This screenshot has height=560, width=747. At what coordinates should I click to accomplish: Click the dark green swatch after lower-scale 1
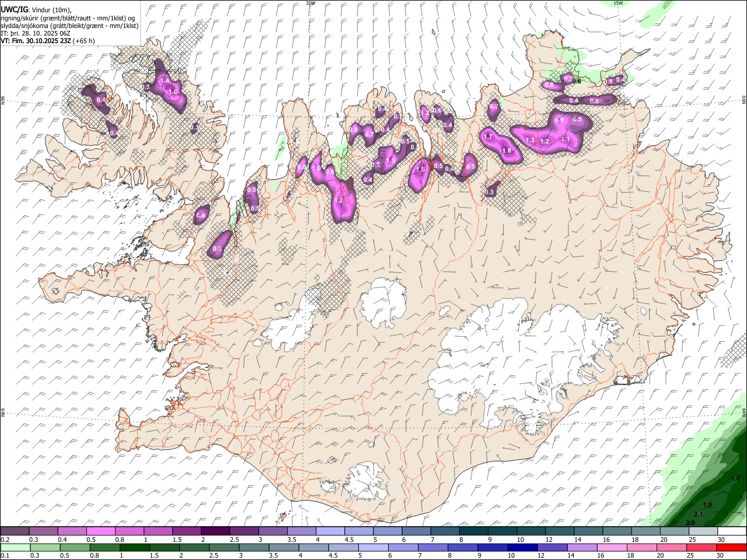pos(134,547)
